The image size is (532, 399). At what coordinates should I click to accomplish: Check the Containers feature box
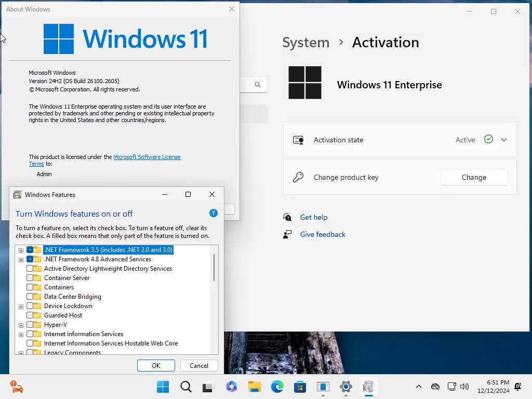pyautogui.click(x=30, y=287)
